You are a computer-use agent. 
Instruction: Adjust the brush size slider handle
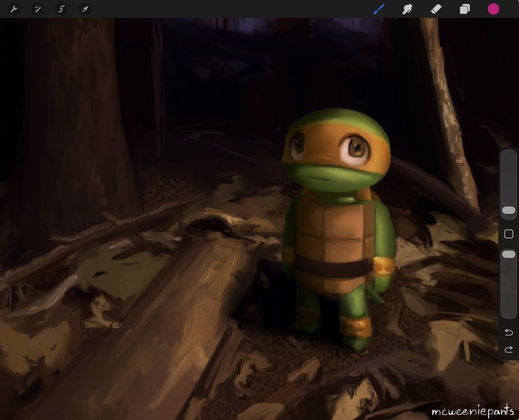[x=509, y=210]
